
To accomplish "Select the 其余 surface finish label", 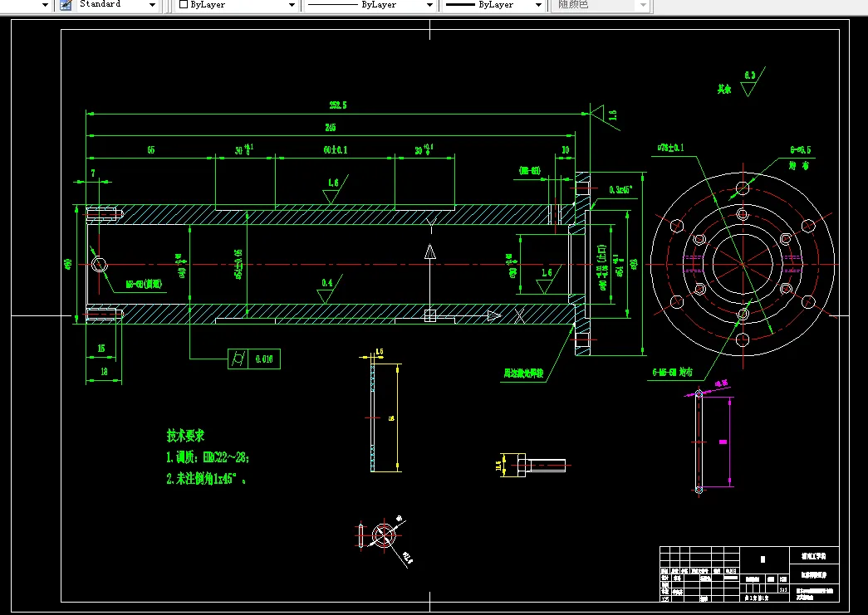I will [724, 89].
